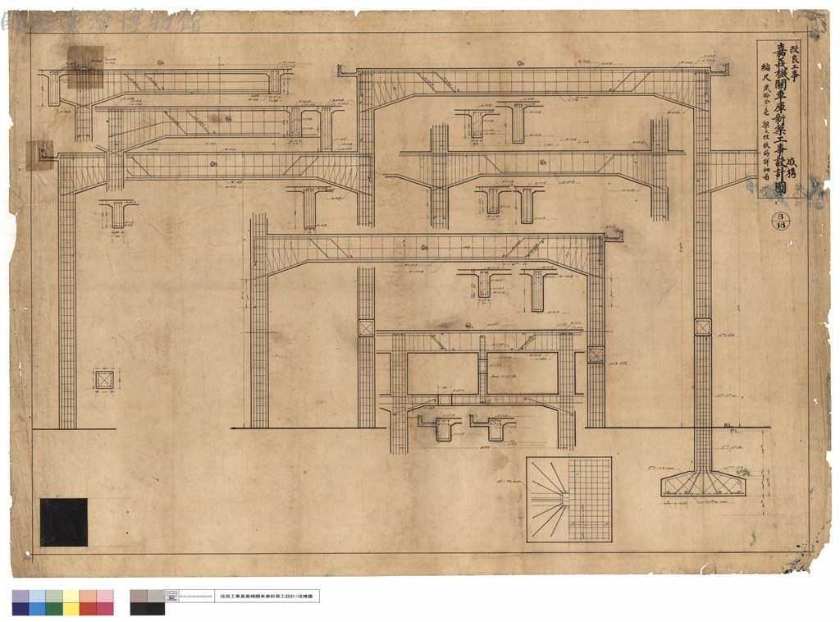Click the museum watermark text at top

pos(103,22)
